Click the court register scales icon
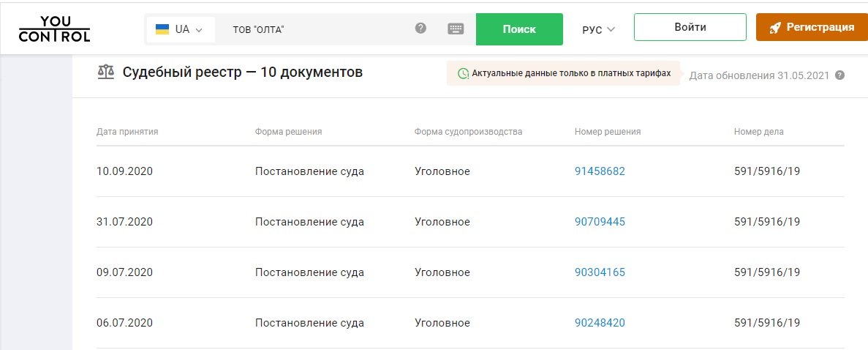 [106, 72]
